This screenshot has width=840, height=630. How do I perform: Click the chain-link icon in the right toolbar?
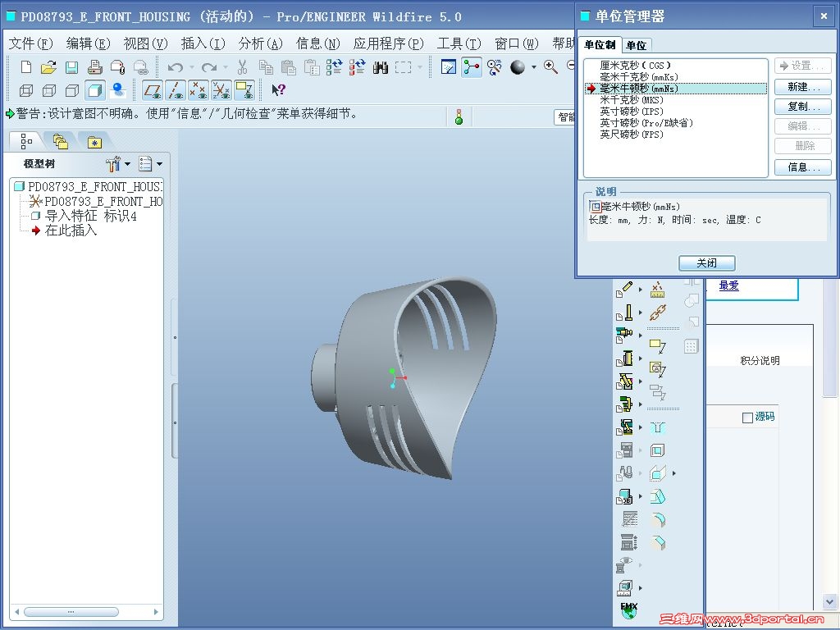657,313
